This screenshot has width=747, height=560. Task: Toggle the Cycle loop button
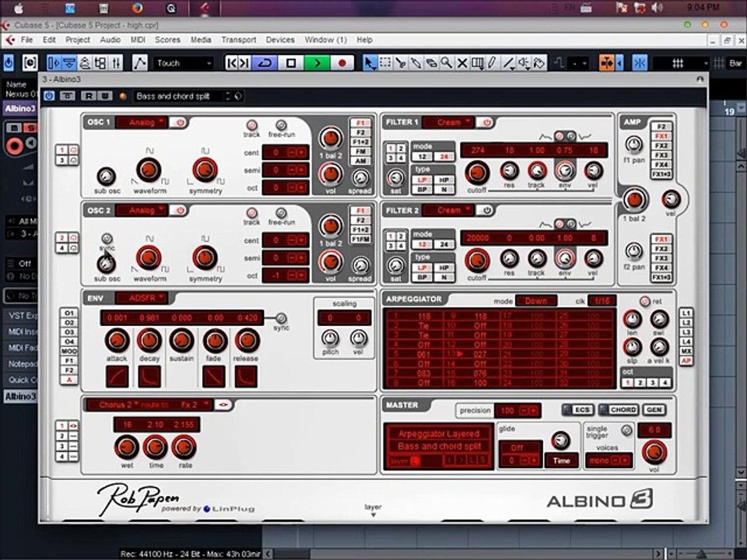(265, 63)
